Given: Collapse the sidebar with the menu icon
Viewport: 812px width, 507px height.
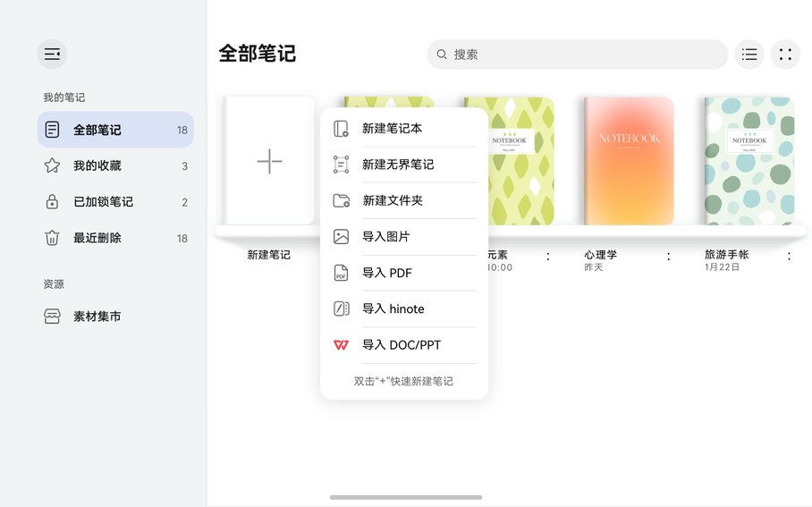Looking at the screenshot, I should pos(52,54).
